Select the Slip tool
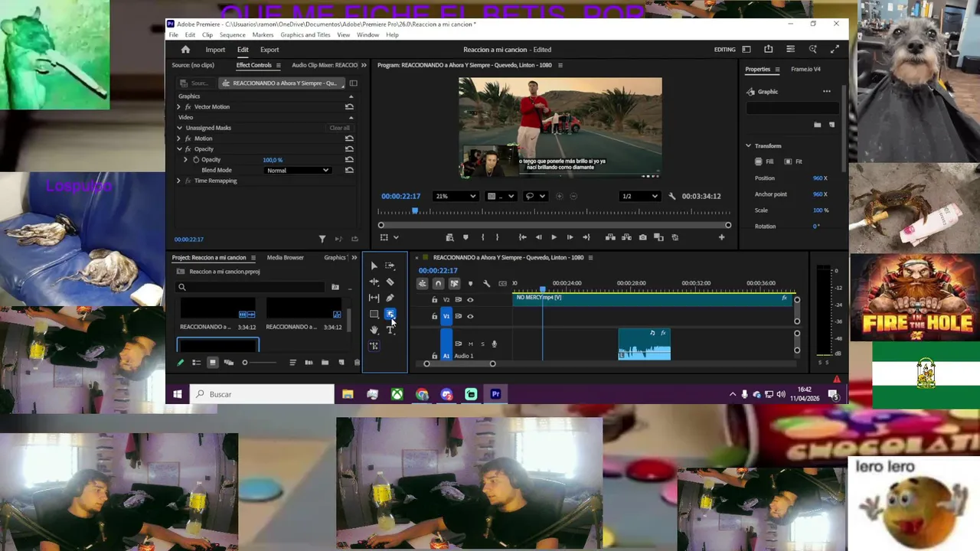Screen dimensions: 980x551 pyautogui.click(x=374, y=298)
